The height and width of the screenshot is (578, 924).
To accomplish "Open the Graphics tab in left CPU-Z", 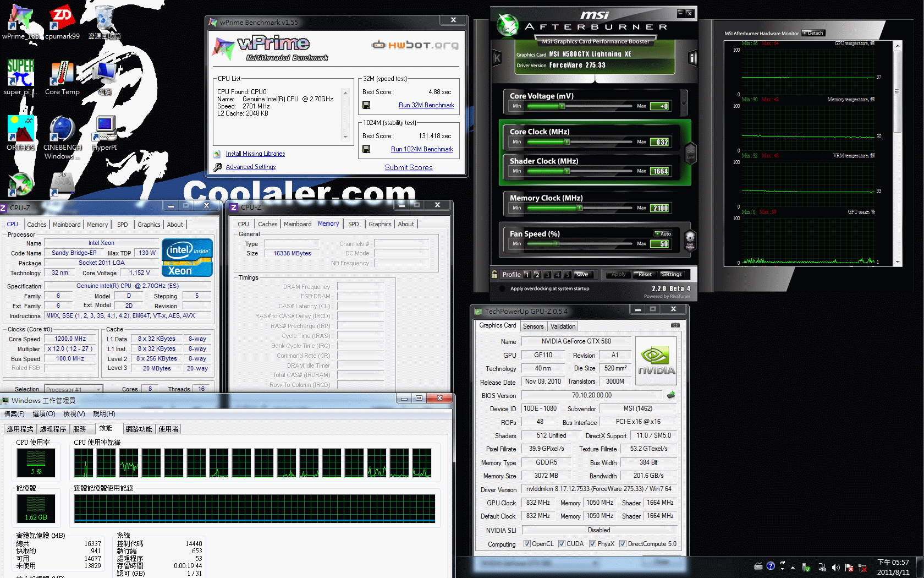I will [x=149, y=225].
